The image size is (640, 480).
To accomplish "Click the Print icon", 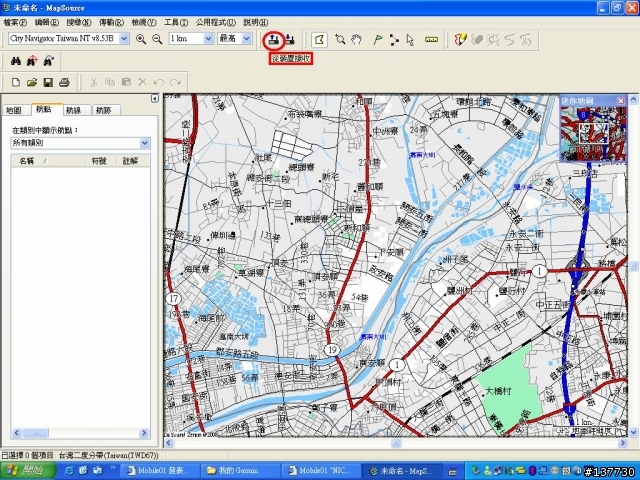I will (64, 82).
